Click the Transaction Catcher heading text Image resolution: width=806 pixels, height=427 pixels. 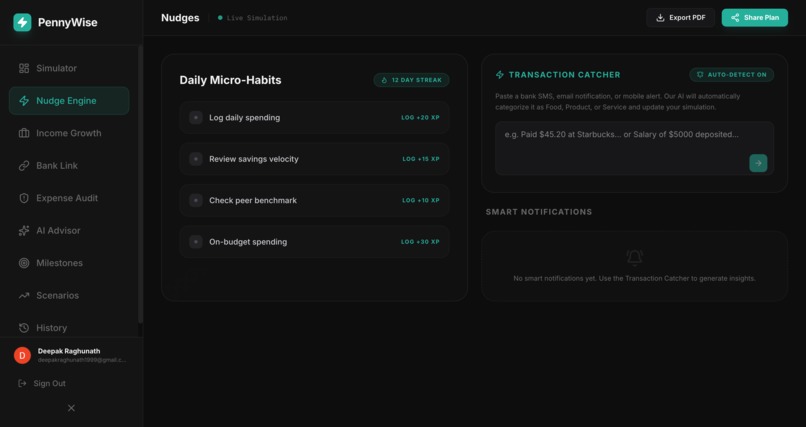click(564, 75)
